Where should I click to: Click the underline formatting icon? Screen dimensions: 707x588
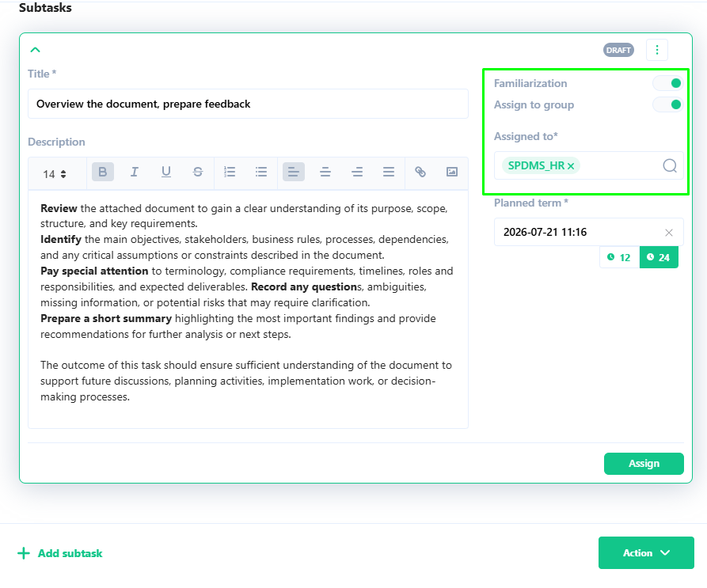coord(166,172)
